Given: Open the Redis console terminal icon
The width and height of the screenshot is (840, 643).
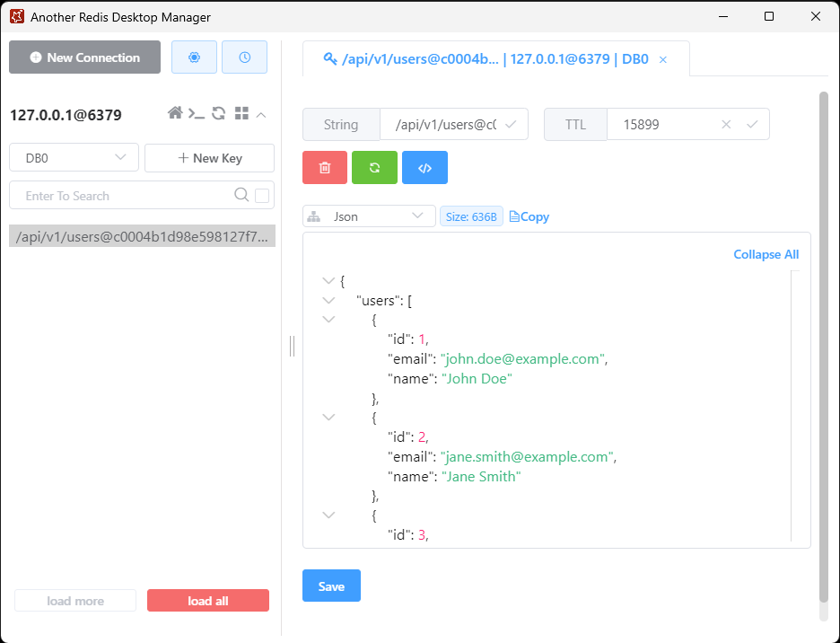Looking at the screenshot, I should (x=196, y=114).
